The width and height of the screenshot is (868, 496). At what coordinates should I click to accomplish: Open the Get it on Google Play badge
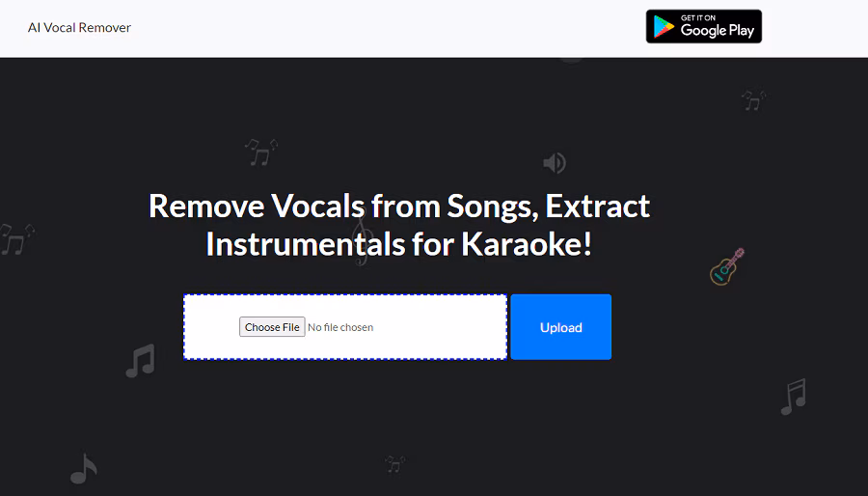704,27
